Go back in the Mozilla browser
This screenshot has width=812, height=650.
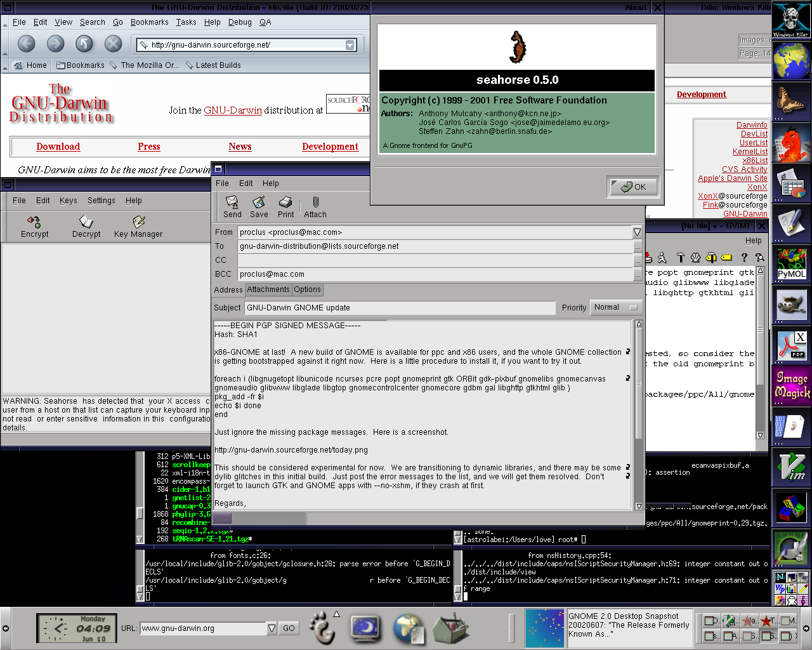[x=27, y=44]
